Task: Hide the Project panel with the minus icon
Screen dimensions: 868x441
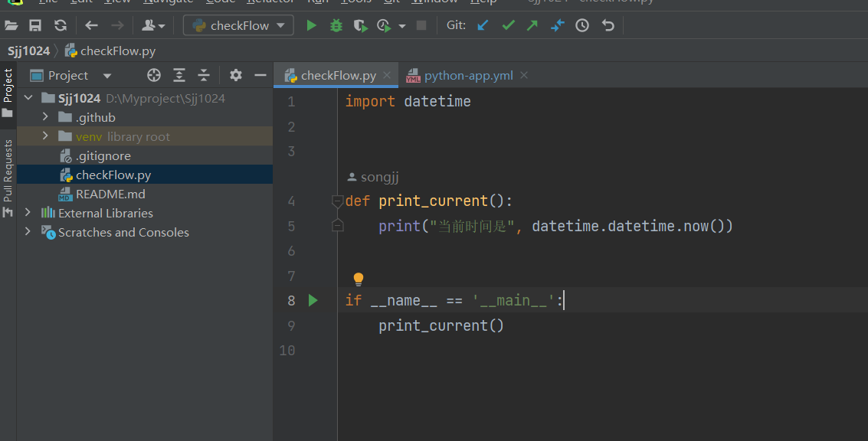Action: [x=260, y=75]
